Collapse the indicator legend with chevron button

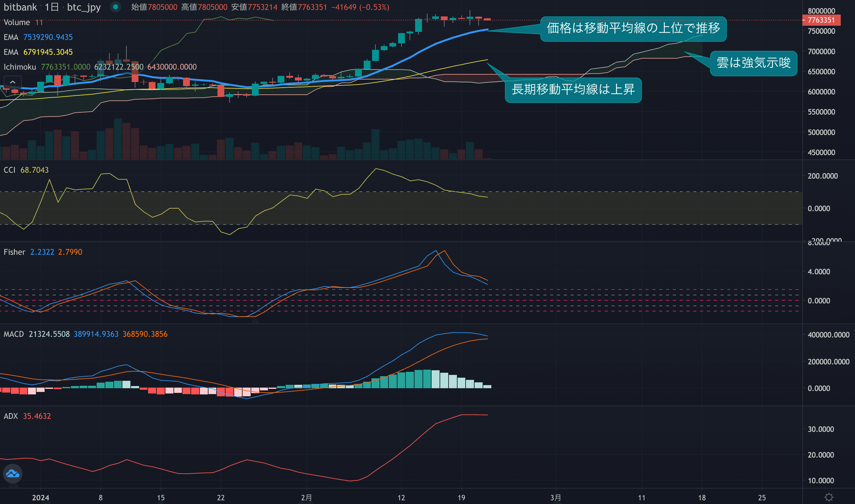(13, 82)
